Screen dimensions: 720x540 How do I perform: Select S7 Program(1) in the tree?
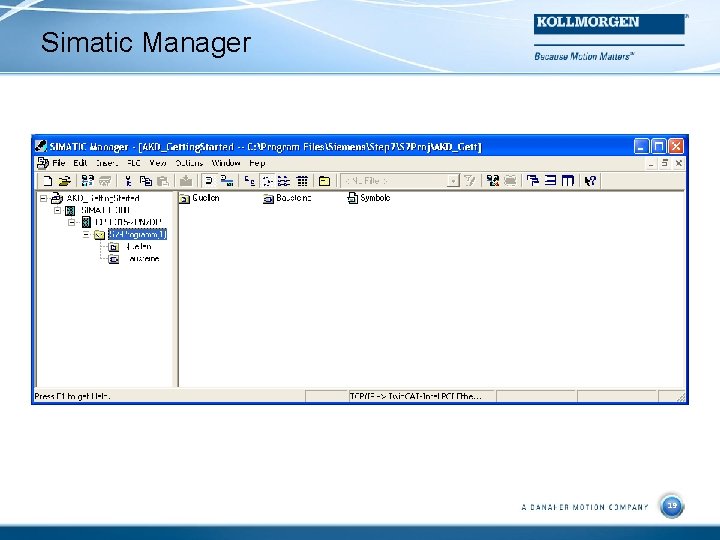click(137, 235)
